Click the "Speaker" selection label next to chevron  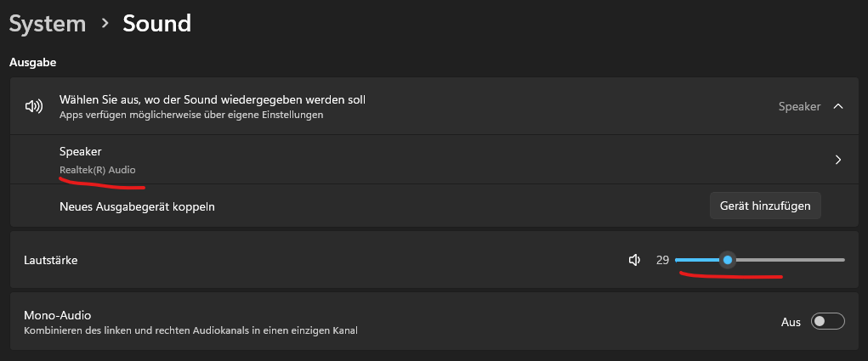(x=799, y=107)
